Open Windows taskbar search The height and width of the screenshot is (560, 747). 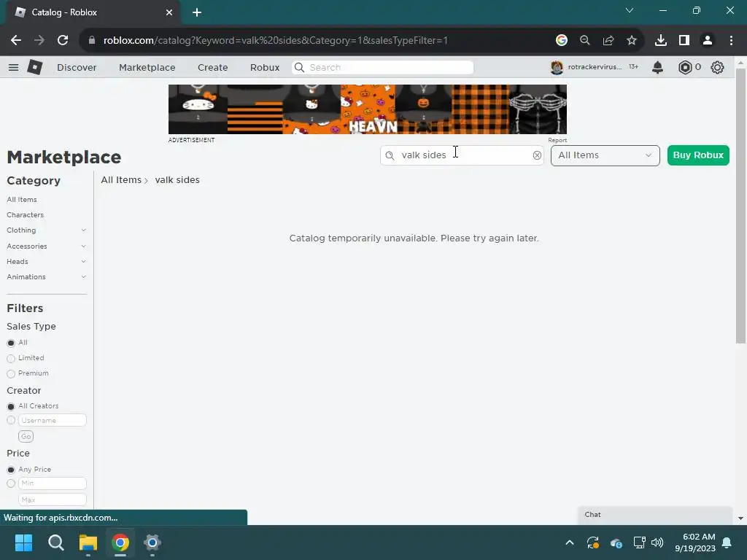coord(55,542)
